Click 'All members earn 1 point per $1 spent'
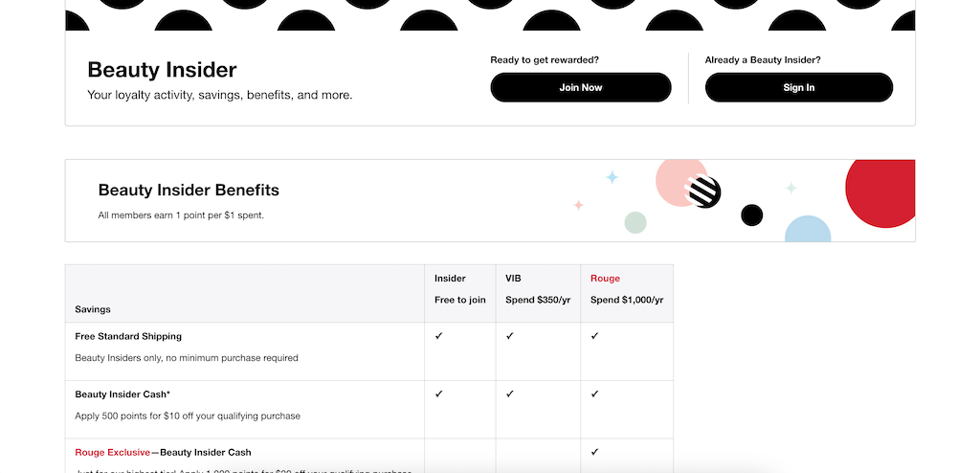The image size is (980, 473). point(181,215)
